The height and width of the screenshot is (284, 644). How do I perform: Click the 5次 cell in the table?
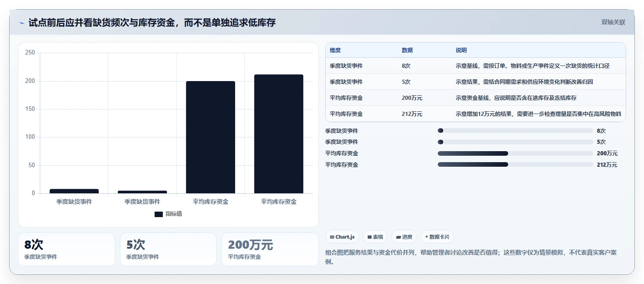tap(406, 82)
